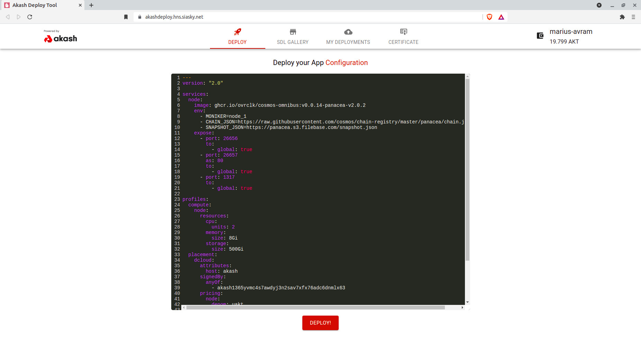Click the marius-avram account name
The image size is (641, 364).
(571, 31)
